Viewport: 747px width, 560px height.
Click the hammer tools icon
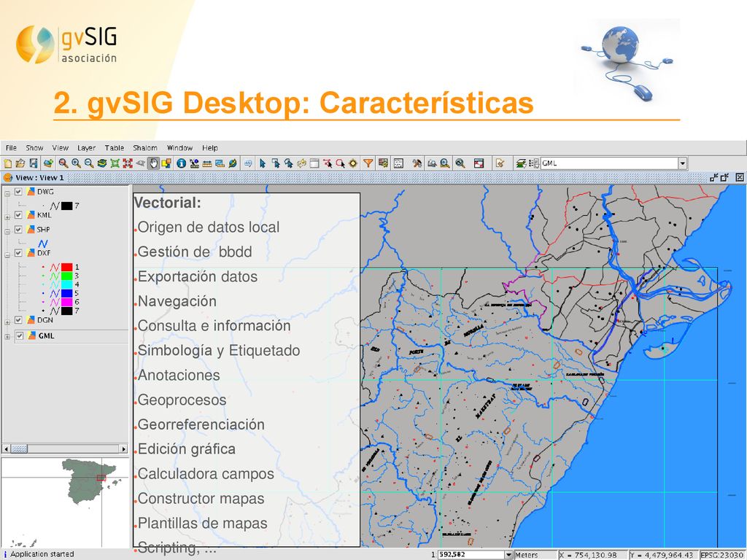[x=417, y=163]
